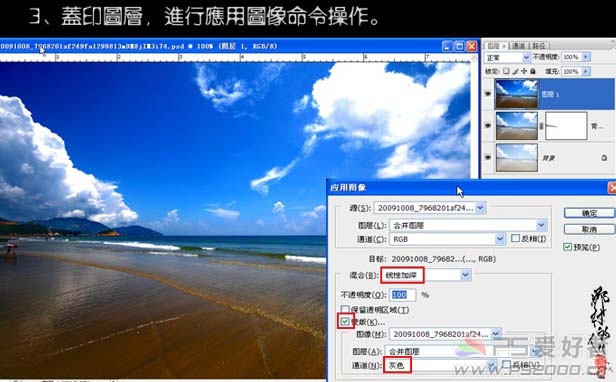Viewport: 616px width, 382px height.
Task: Hide the 背景 layer eye icon
Action: pos(488,158)
